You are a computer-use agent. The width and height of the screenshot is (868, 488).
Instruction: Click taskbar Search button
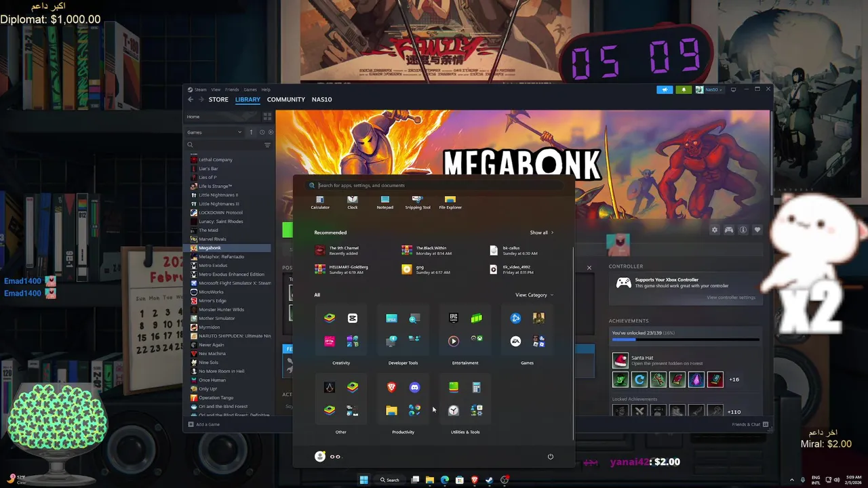(x=390, y=480)
